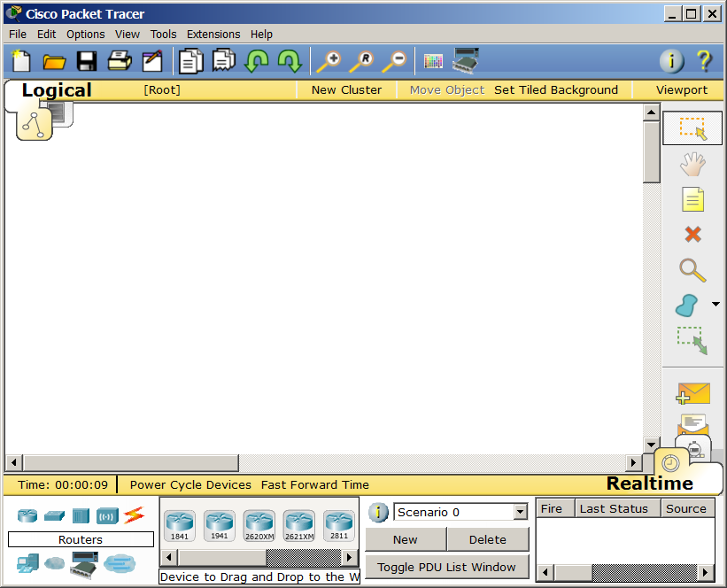Screen dimensions: 727x588
Task: Click Toggle PDU List Window
Action: pyautogui.click(x=446, y=567)
